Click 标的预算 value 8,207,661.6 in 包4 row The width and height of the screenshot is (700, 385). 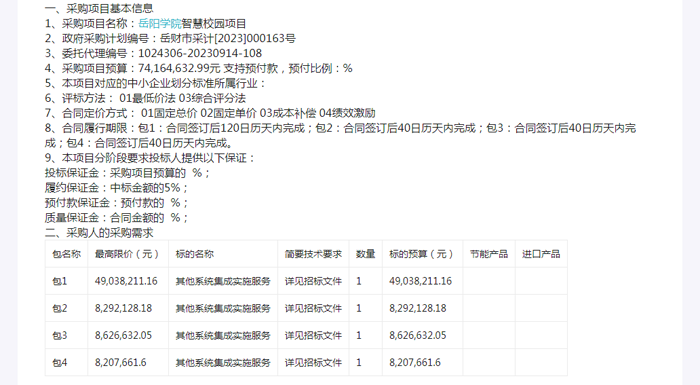(415, 363)
